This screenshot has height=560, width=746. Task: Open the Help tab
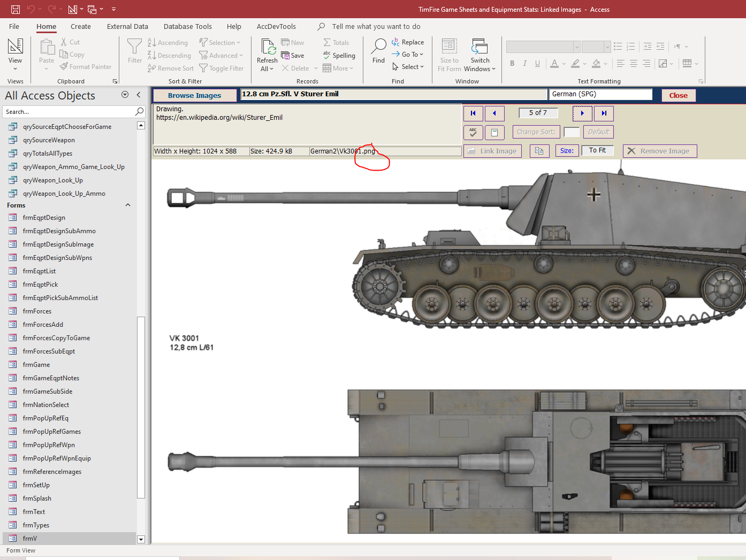pos(234,26)
